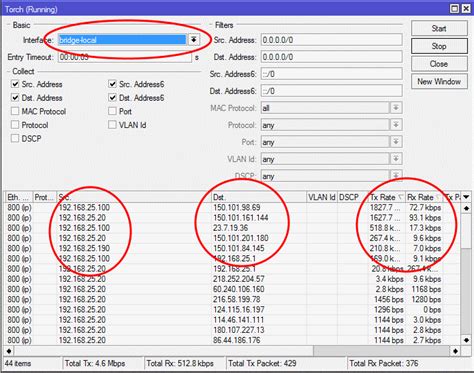The image size is (474, 373).
Task: Click the Entry Timeout field
Action: click(x=125, y=57)
